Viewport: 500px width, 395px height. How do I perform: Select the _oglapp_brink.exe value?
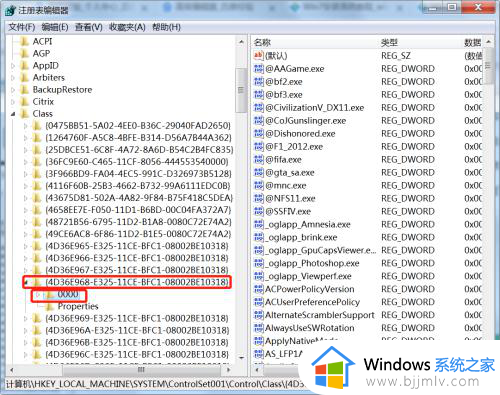point(301,237)
